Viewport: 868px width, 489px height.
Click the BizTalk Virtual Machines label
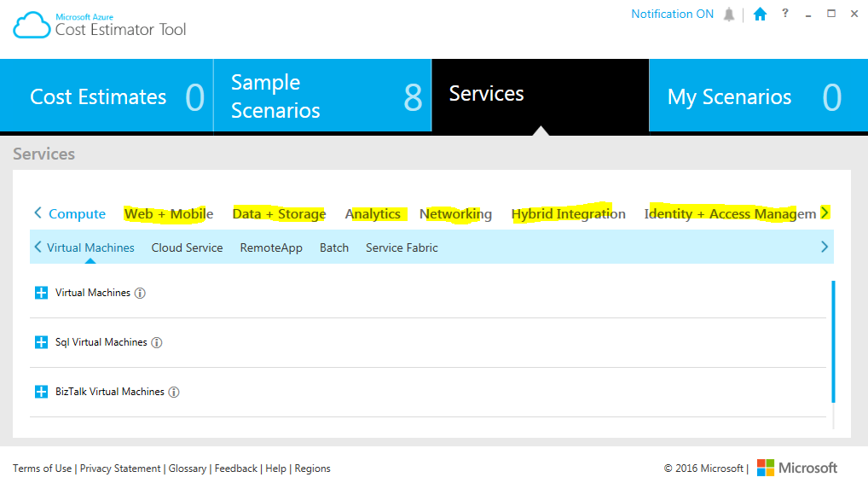(110, 392)
